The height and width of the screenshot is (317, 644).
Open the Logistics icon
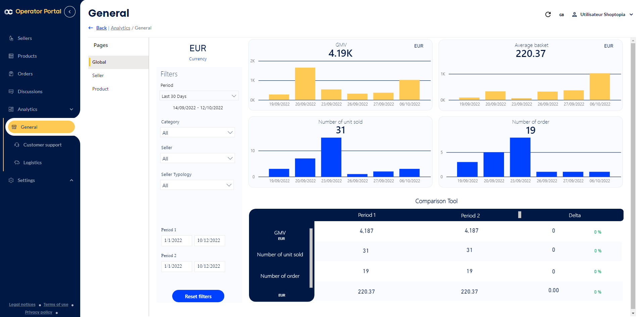point(16,162)
